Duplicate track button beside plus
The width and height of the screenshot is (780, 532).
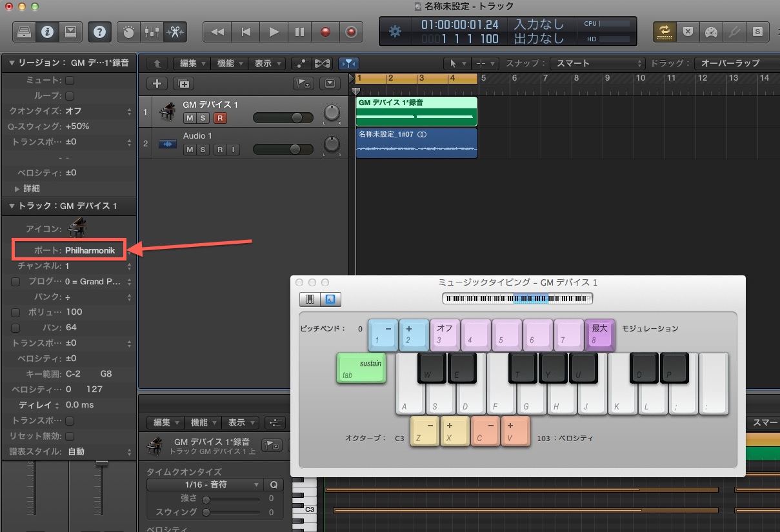pos(184,83)
